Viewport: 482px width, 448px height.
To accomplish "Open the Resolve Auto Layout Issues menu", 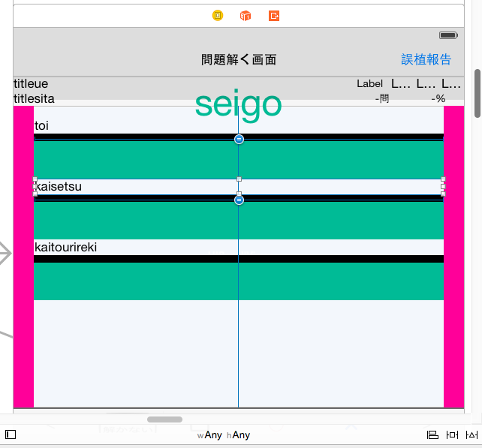I will pos(471,434).
